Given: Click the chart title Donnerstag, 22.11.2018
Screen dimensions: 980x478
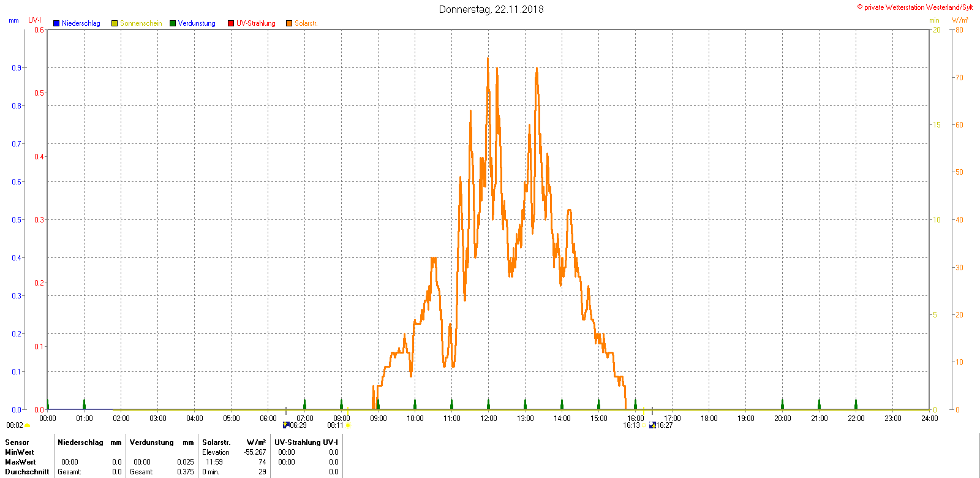Looking at the screenshot, I should click(x=491, y=9).
